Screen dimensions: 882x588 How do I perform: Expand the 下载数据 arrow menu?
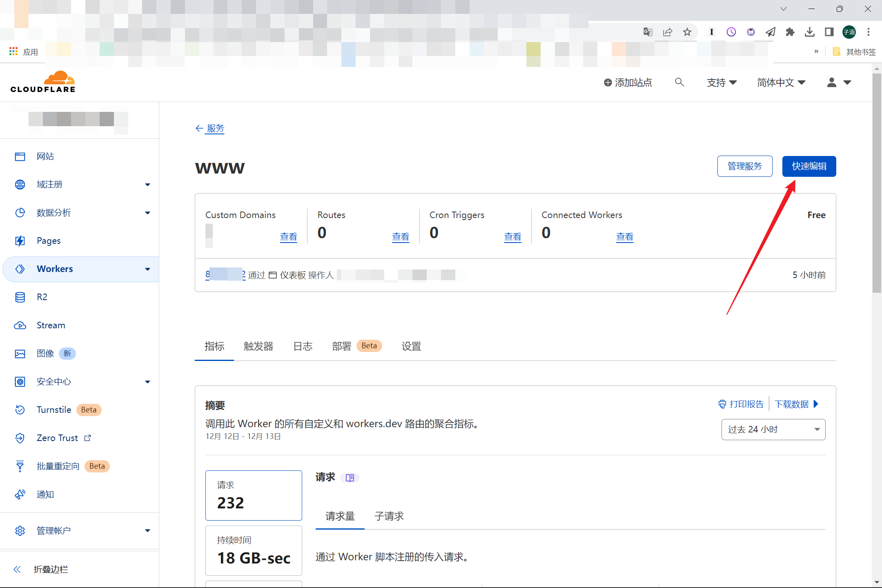point(816,404)
